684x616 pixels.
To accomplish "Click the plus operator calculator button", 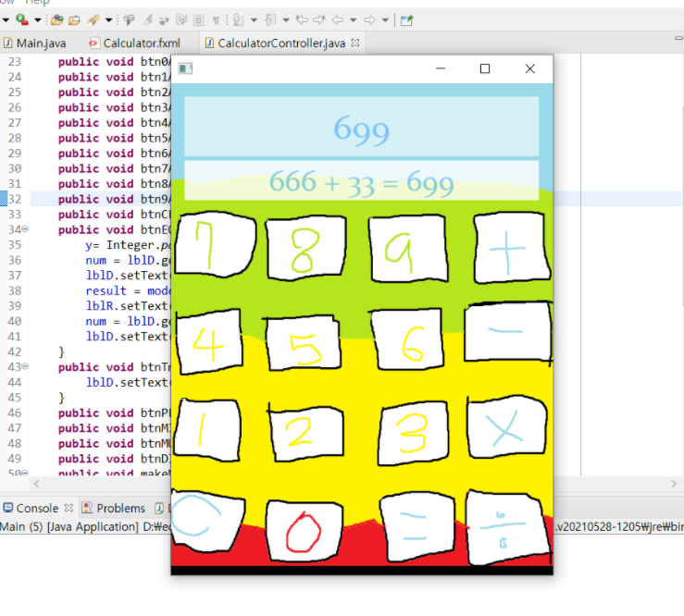I will [x=511, y=248].
